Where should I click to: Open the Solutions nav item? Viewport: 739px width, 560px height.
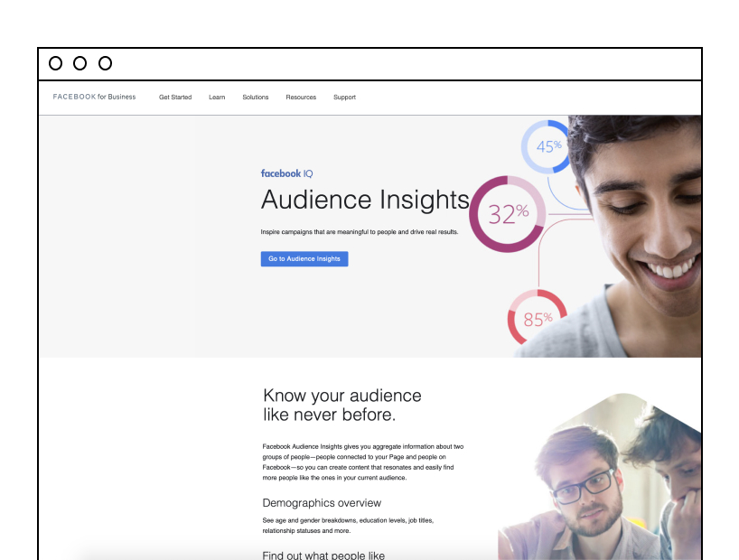(x=256, y=98)
